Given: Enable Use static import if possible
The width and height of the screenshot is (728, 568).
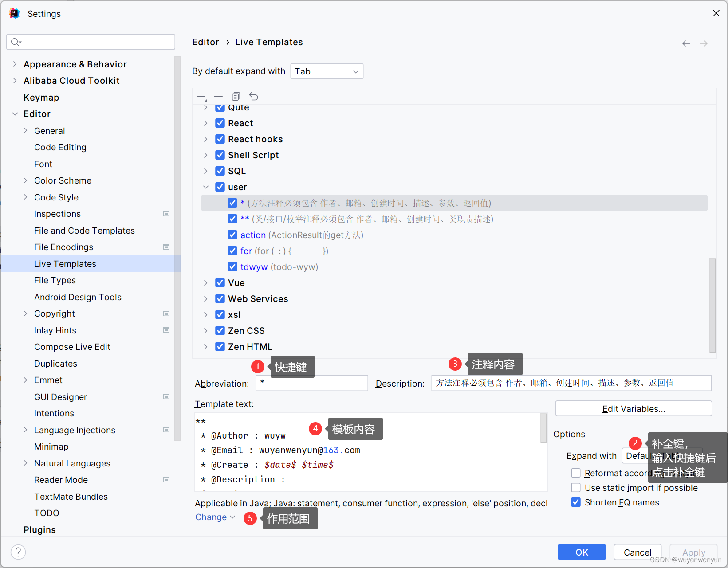Looking at the screenshot, I should pos(576,488).
